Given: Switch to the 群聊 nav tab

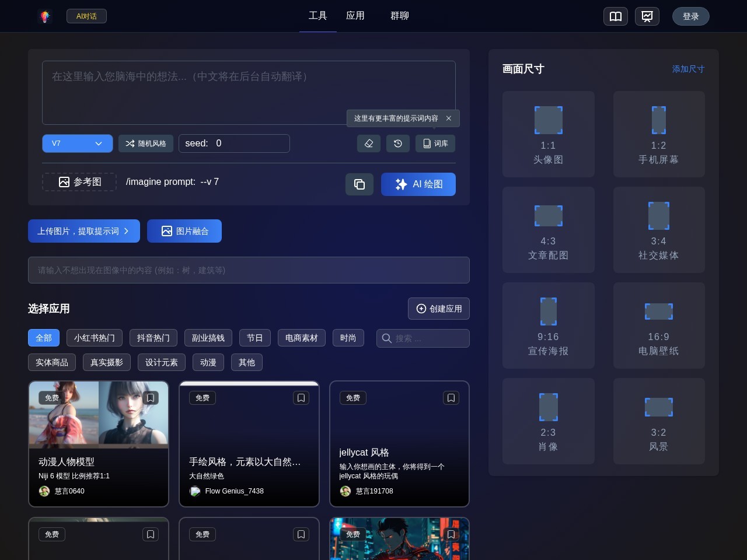Looking at the screenshot, I should point(400,16).
